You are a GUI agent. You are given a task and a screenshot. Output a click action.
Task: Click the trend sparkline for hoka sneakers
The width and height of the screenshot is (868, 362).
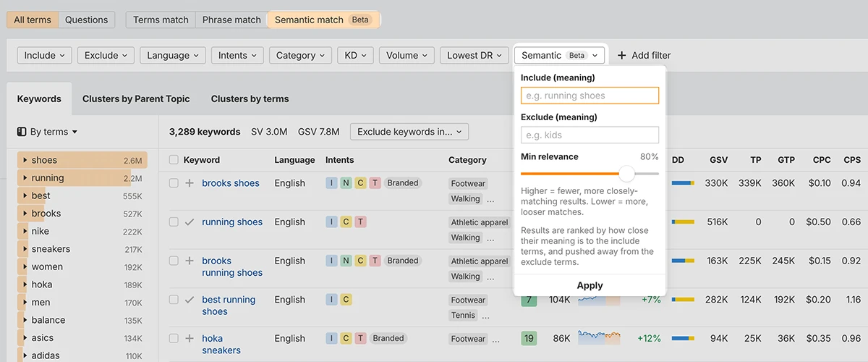[599, 338]
